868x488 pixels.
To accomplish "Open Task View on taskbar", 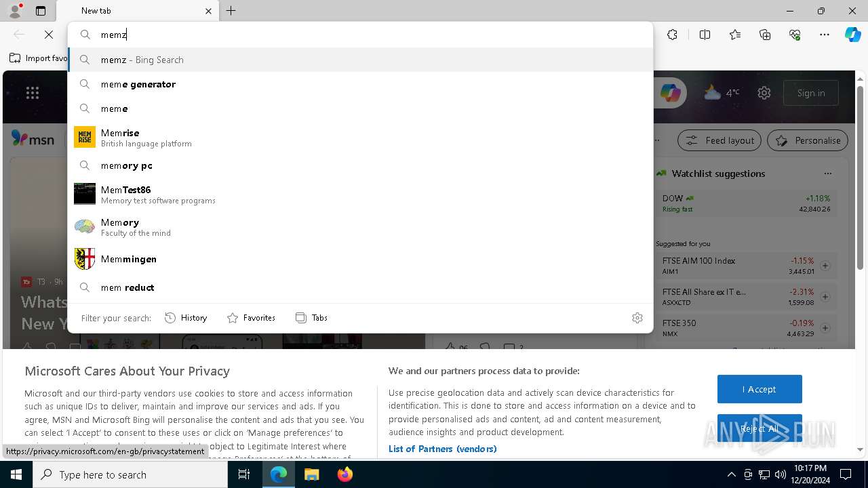I will pos(244,474).
